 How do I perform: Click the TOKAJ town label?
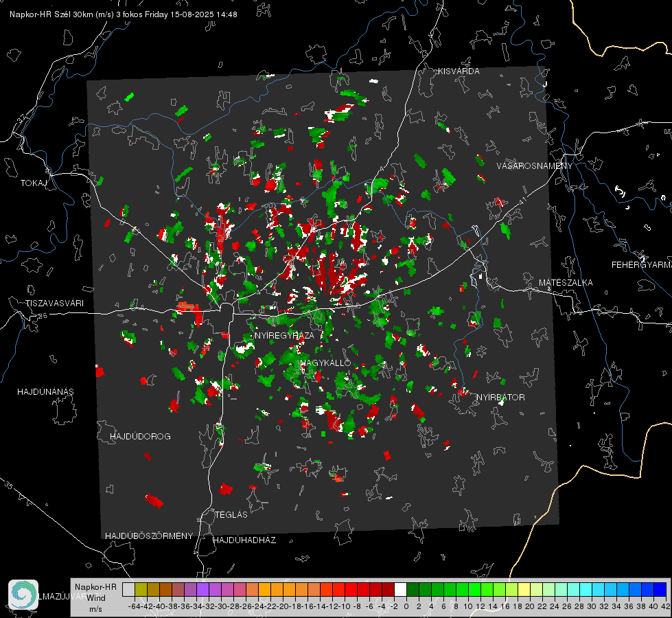[34, 183]
